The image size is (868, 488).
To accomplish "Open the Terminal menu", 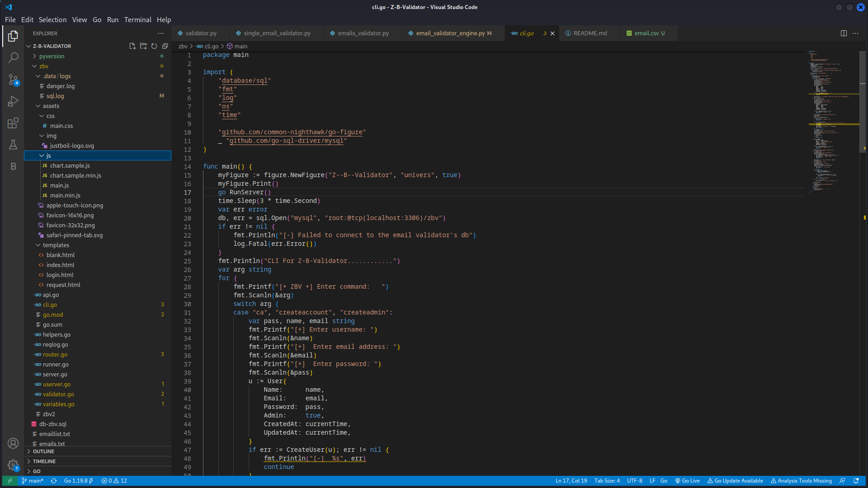I will click(x=137, y=20).
